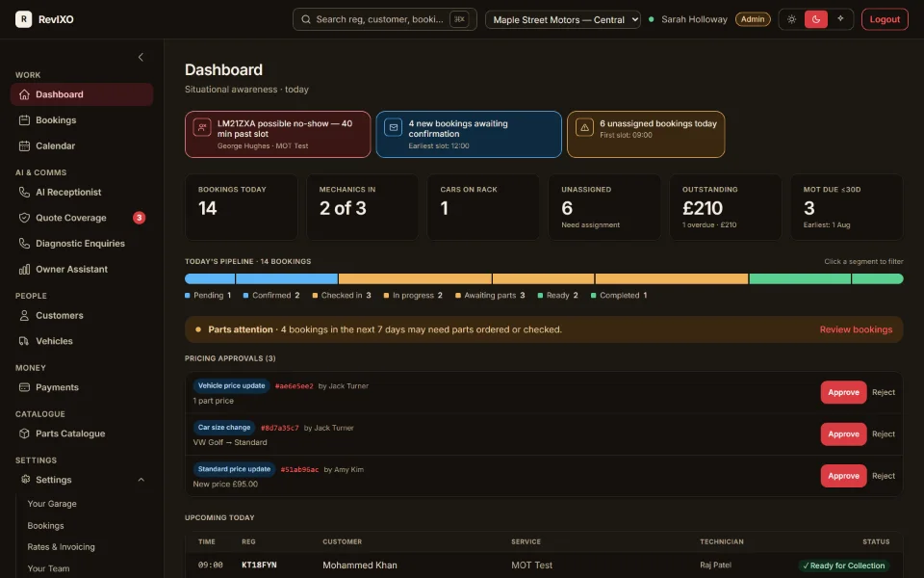The height and width of the screenshot is (578, 924).
Task: Filter pipeline by Awaiting parts legend item
Action: pos(490,296)
